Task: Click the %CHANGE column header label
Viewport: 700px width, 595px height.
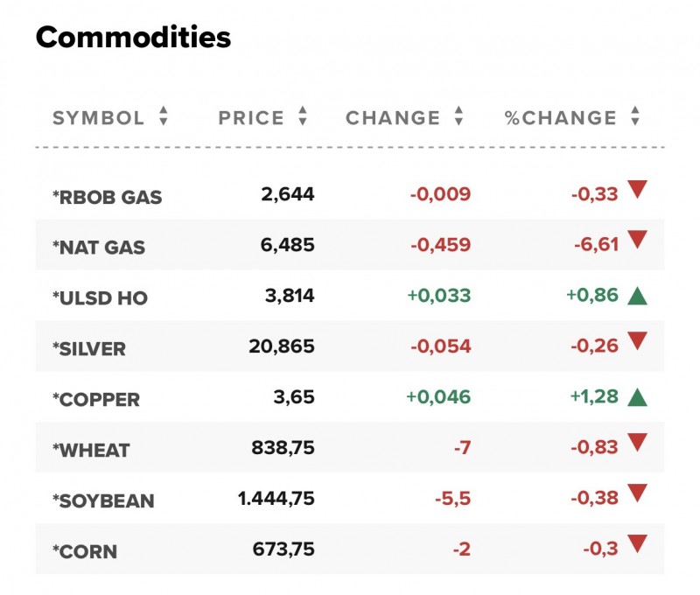Action: click(x=561, y=118)
